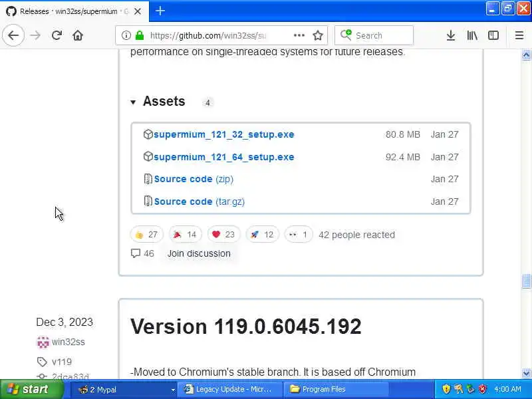The height and width of the screenshot is (399, 532).
Task: Open the v119 tag link
Action: tap(62, 362)
